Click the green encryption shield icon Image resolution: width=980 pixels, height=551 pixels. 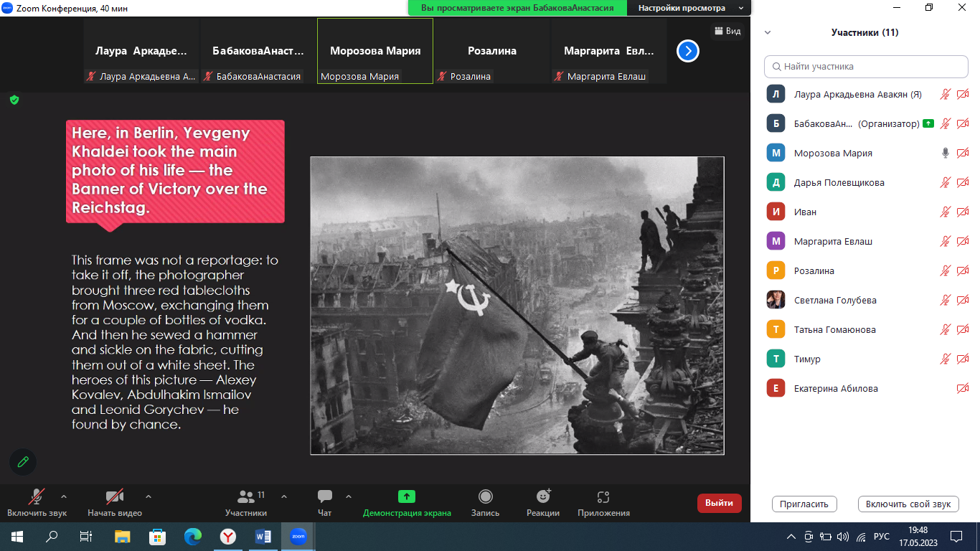coord(14,100)
